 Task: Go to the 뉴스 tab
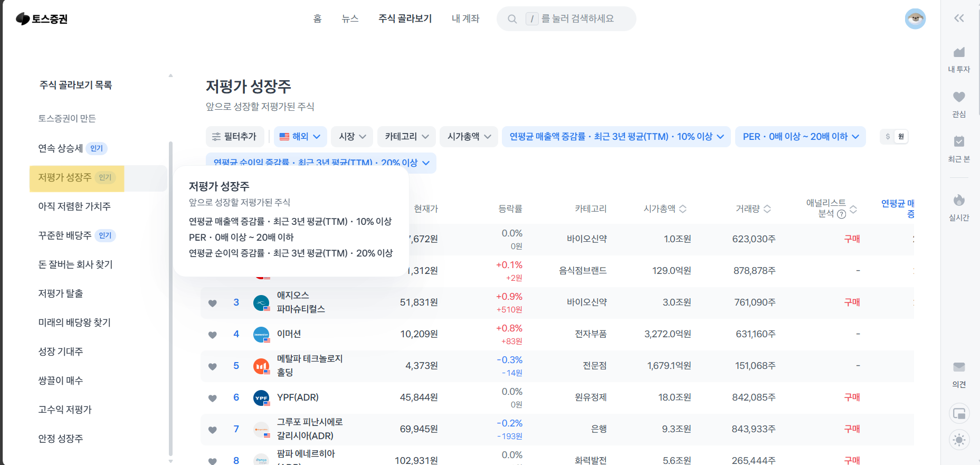(x=350, y=18)
